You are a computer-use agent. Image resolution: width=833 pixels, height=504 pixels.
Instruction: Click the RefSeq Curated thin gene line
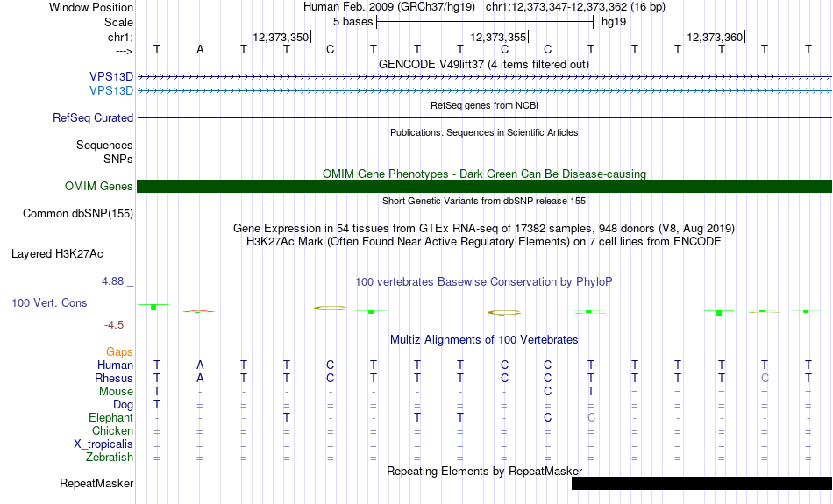tap(484, 118)
